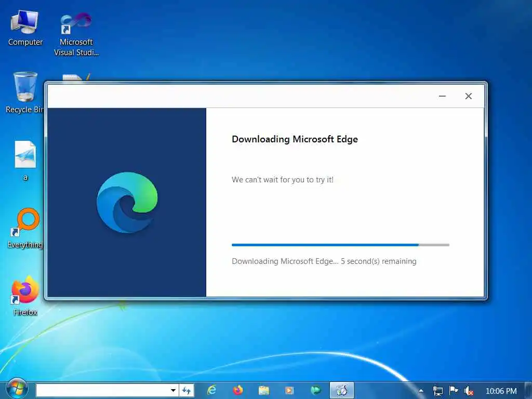The width and height of the screenshot is (532, 399).
Task: Open Windows Explorer from the taskbar
Action: (x=263, y=391)
